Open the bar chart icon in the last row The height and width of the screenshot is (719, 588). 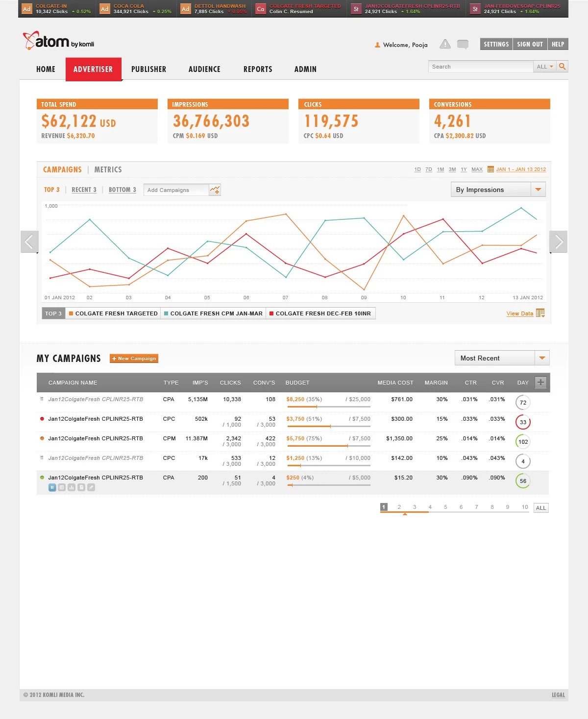pyautogui.click(x=72, y=487)
